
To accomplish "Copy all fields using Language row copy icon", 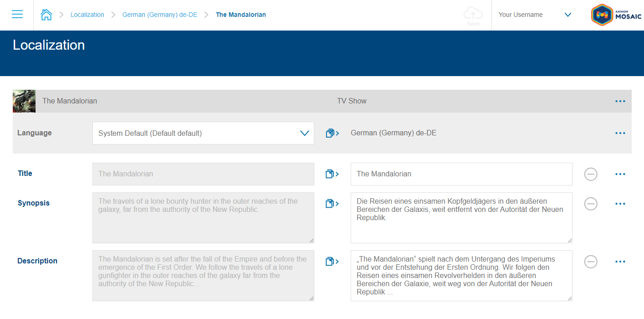I will pos(332,133).
